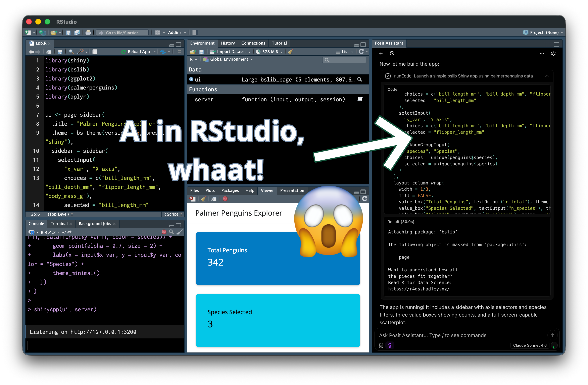Toggle the lightbulb thinking option in assistant
Screen dimensions: 588x385
(390, 345)
